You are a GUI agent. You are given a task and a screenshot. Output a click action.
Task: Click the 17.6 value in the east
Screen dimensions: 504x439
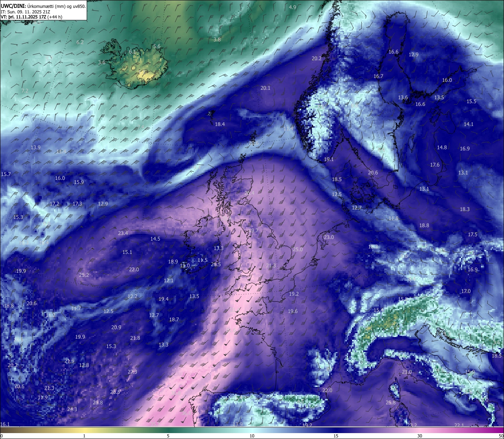point(435,165)
